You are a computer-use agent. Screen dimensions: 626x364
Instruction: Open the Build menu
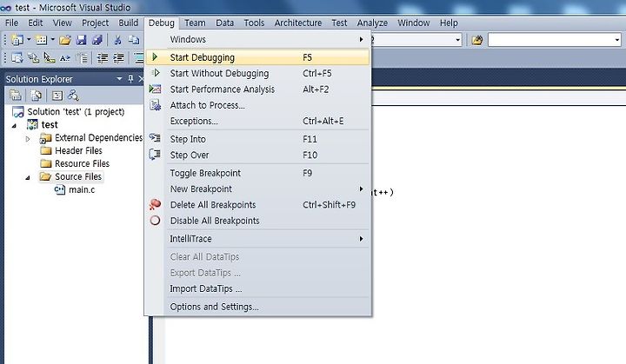pyautogui.click(x=128, y=23)
